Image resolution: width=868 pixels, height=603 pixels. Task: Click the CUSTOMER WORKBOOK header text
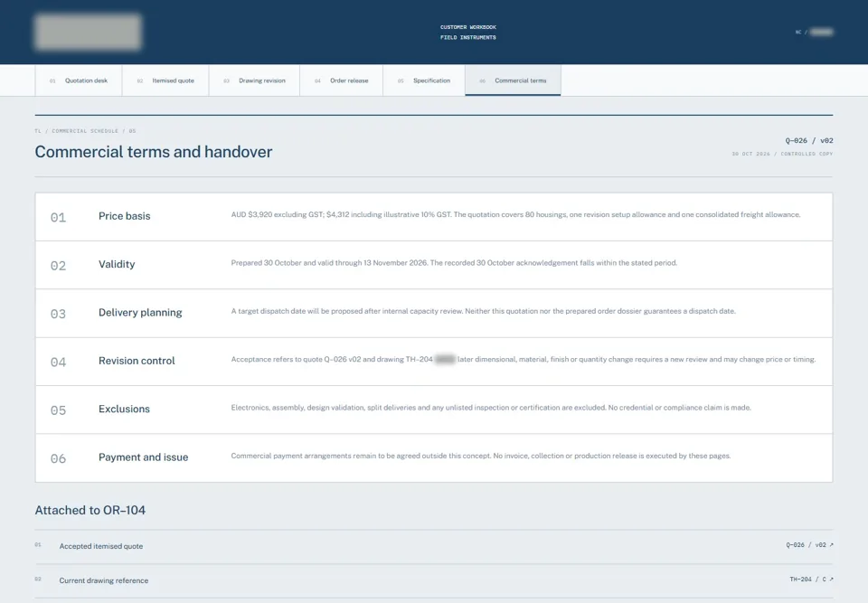[x=468, y=27]
